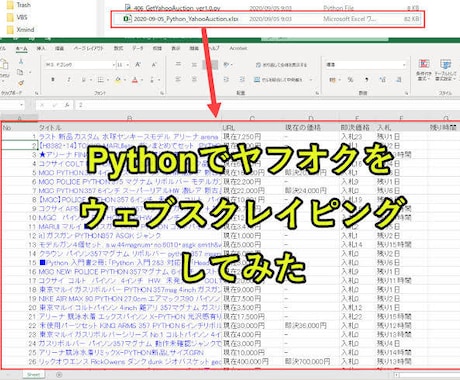Open the Name Box dropdown arrow
The height and width of the screenshot is (380, 460).
22,105
